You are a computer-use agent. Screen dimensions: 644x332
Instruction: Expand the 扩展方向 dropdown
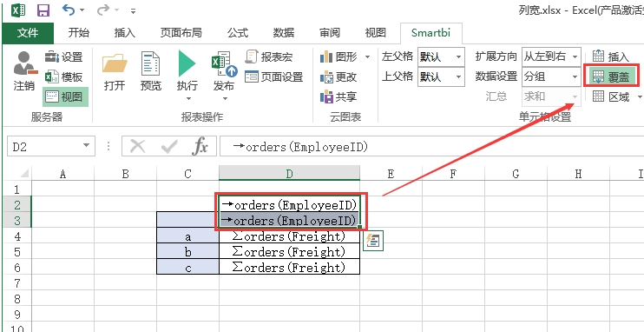pyautogui.click(x=575, y=56)
